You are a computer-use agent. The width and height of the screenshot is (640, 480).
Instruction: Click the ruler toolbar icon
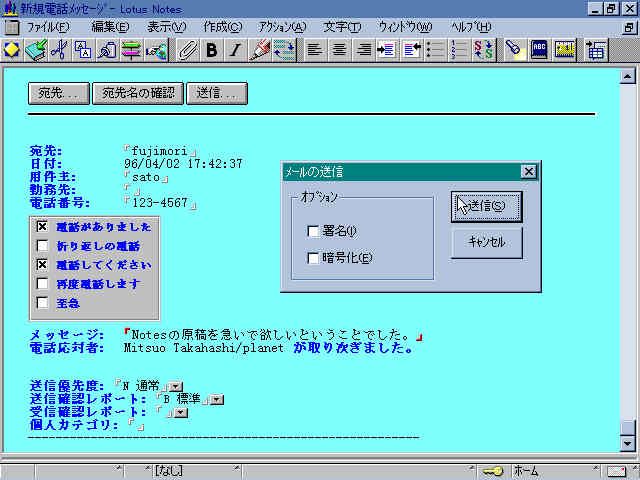(x=131, y=50)
